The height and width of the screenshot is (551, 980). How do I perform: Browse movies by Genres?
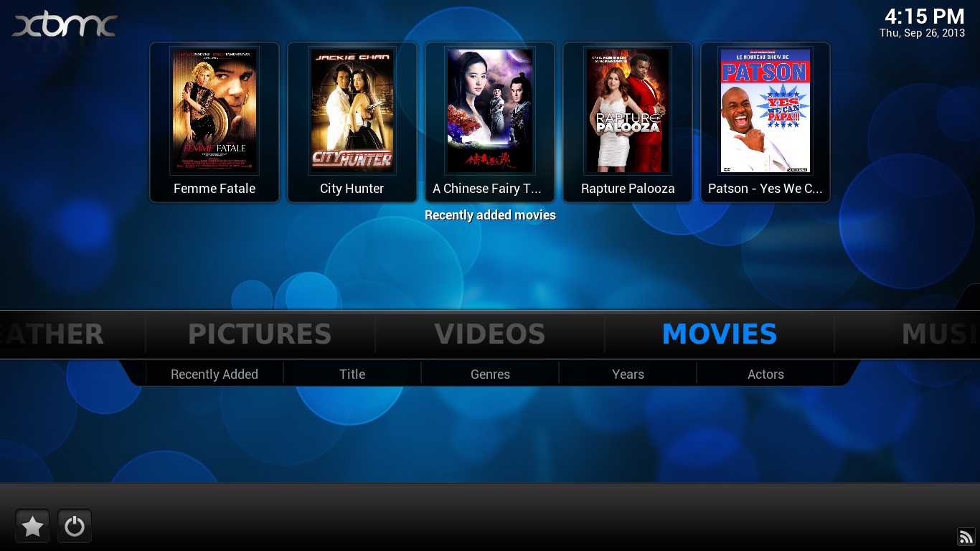490,374
